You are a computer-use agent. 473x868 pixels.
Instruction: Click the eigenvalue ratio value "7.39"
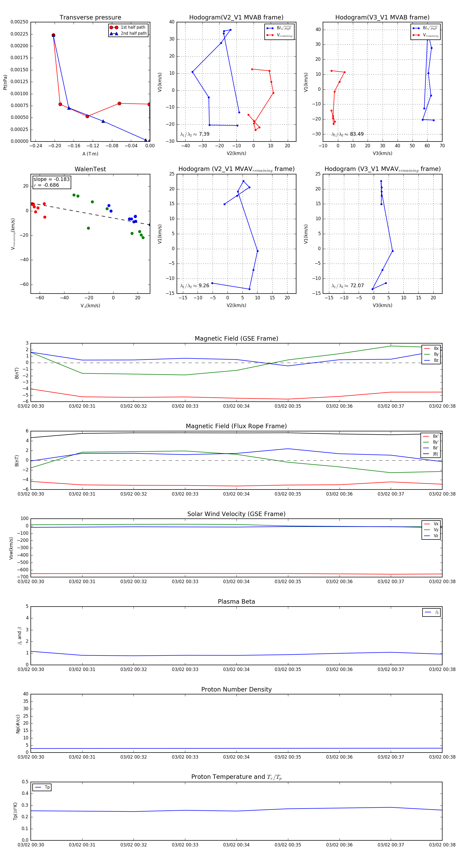204,134
